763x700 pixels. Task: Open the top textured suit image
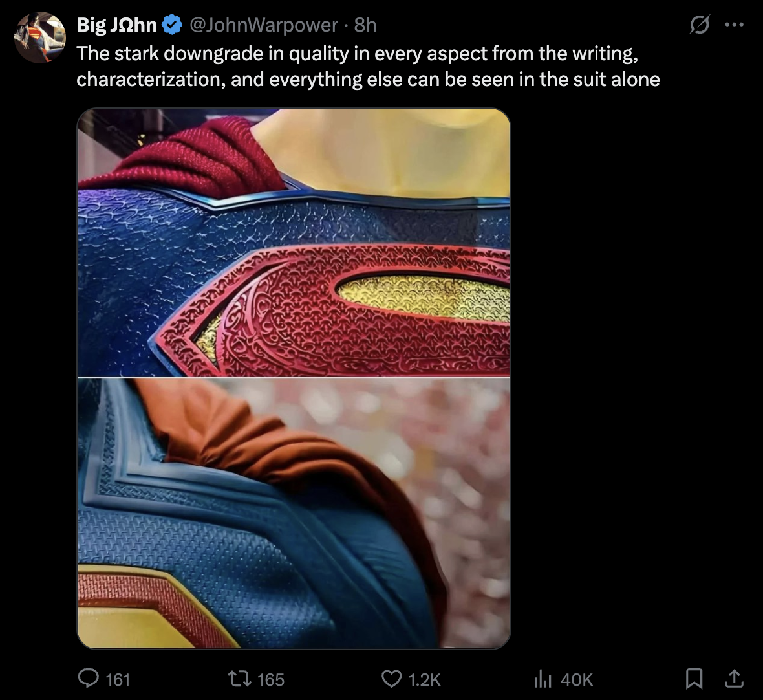click(x=294, y=242)
